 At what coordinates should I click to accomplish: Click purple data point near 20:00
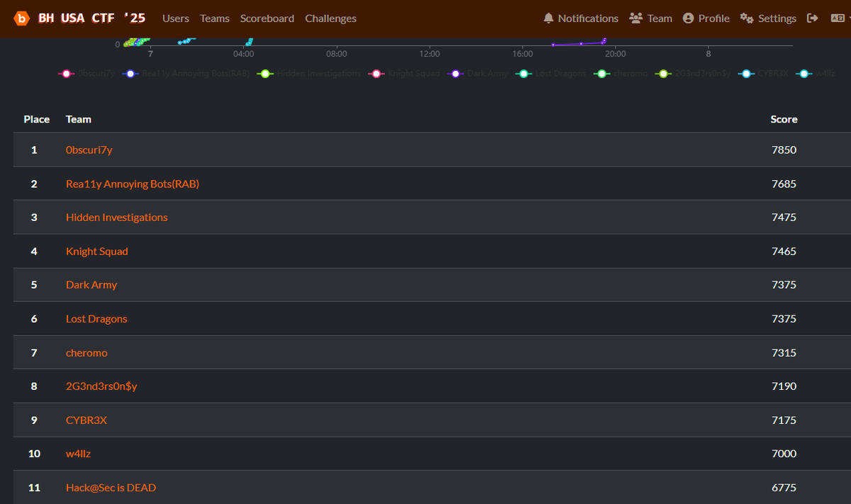point(604,41)
